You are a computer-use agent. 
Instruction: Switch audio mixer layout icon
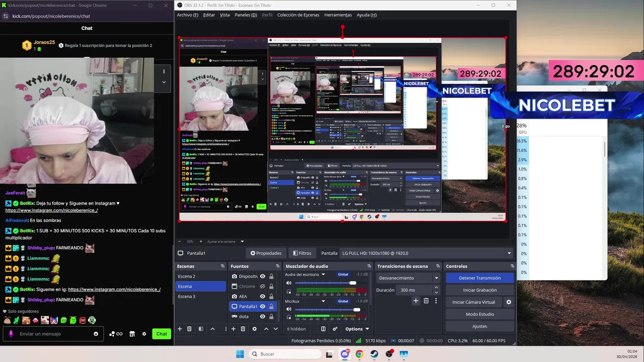coord(323,329)
